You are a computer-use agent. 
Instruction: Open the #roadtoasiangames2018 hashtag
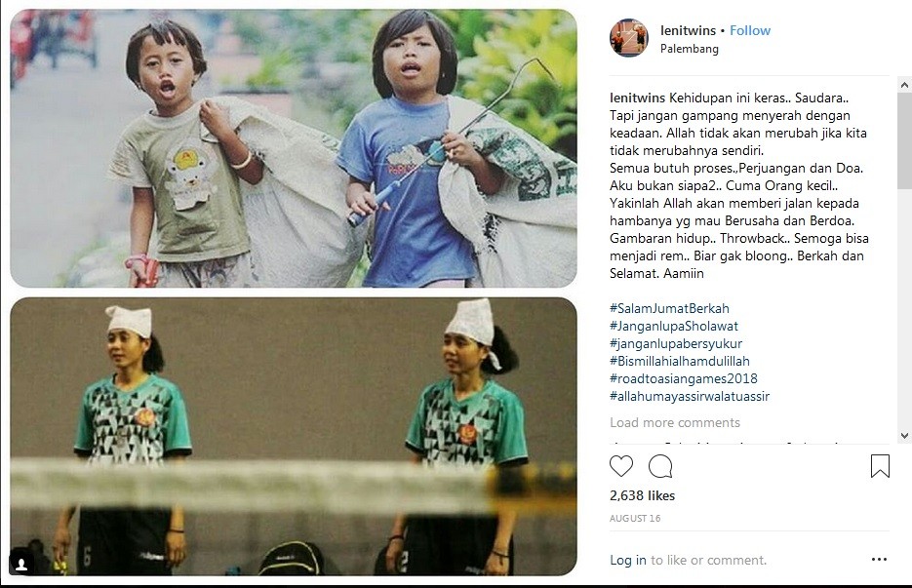pos(684,378)
